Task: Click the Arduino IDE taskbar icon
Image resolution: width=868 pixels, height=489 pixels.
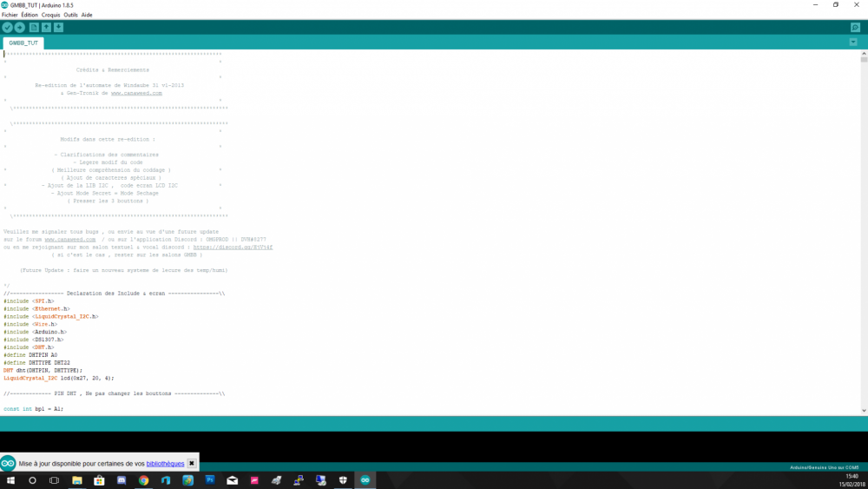Action: 365,480
